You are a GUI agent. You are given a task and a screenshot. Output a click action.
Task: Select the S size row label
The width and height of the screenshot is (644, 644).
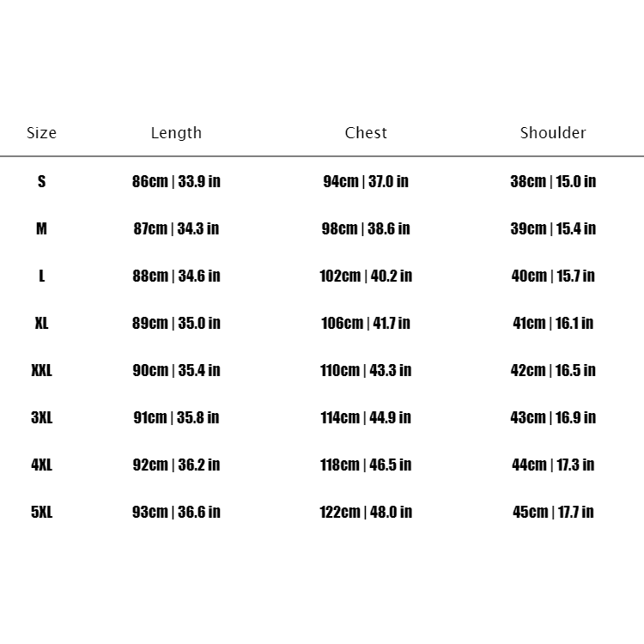(x=41, y=181)
